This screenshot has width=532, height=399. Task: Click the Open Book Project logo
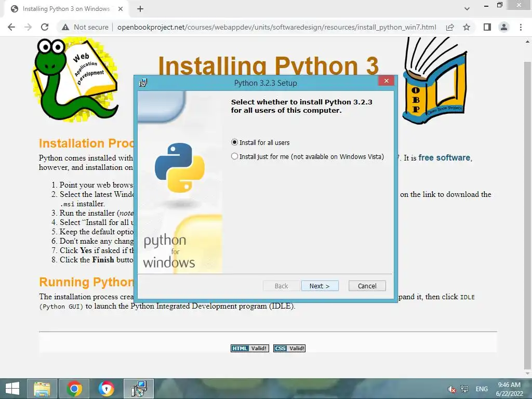coord(435,81)
